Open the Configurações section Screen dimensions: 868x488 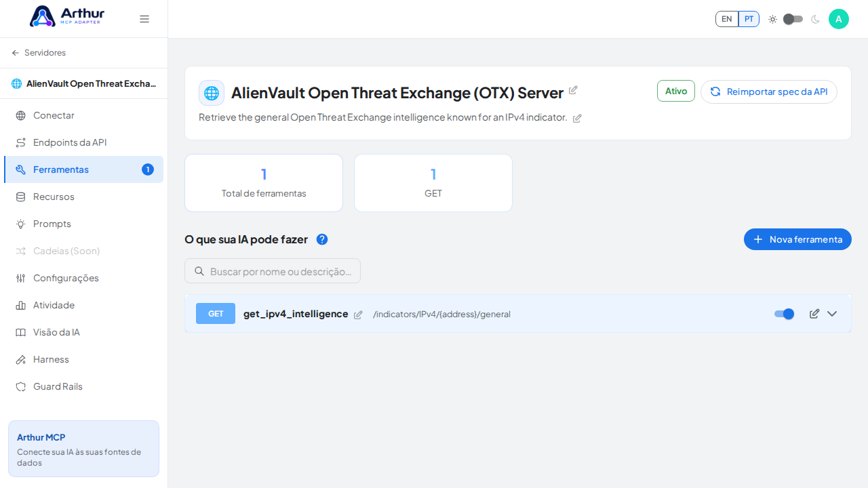(x=83, y=278)
